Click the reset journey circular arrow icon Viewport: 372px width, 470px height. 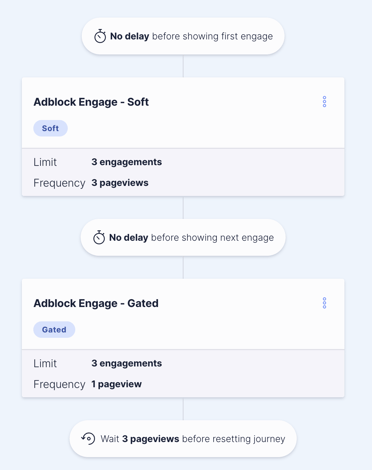pos(88,438)
